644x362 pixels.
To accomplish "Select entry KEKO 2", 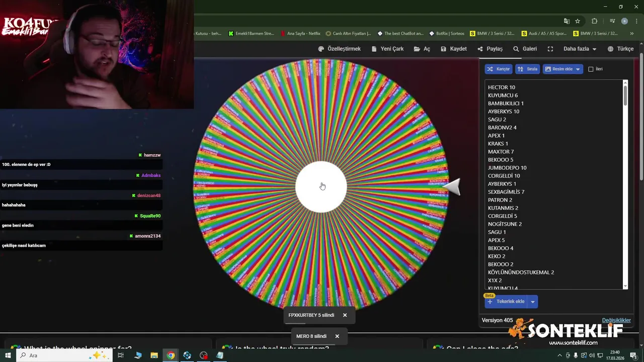I will click(496, 256).
